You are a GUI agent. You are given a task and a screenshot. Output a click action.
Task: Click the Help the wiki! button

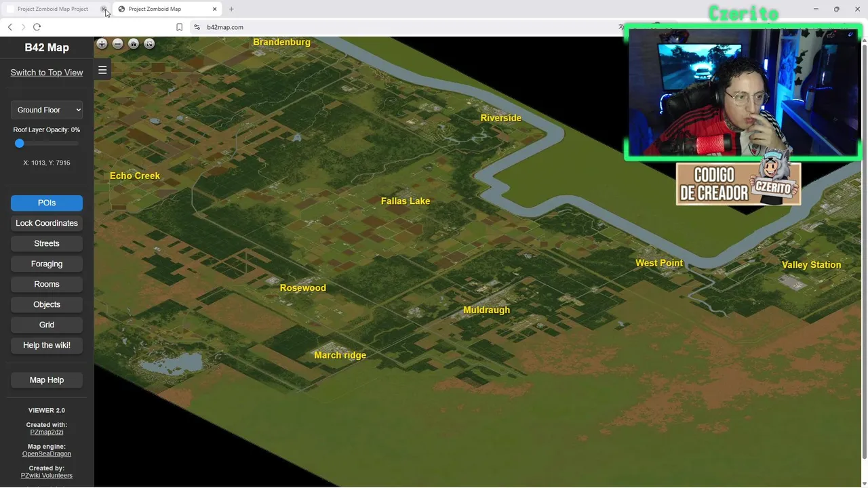click(x=47, y=345)
